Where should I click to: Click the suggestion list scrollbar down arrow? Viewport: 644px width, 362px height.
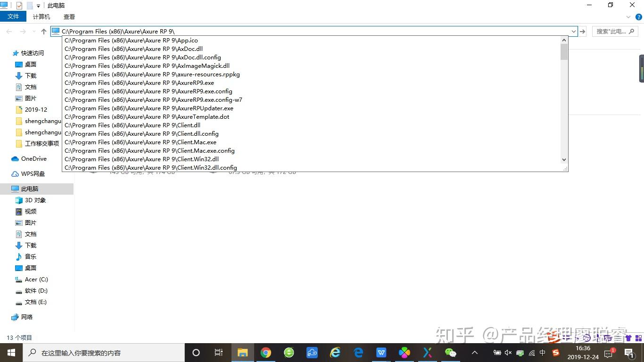(564, 160)
